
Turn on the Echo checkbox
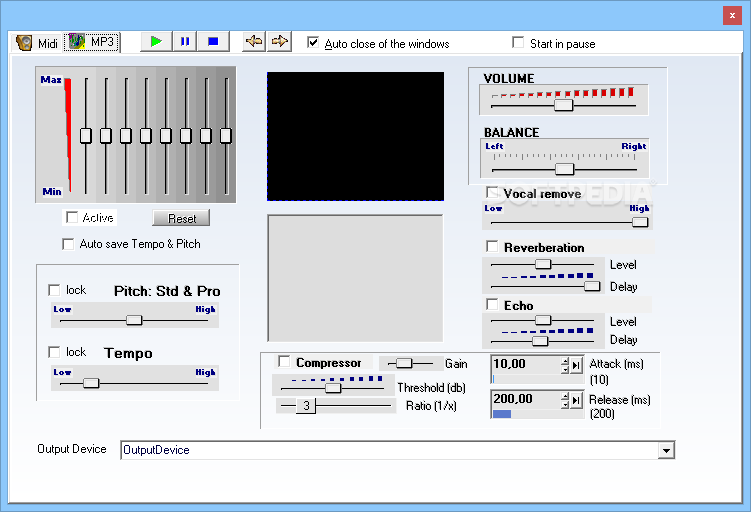pyautogui.click(x=492, y=305)
